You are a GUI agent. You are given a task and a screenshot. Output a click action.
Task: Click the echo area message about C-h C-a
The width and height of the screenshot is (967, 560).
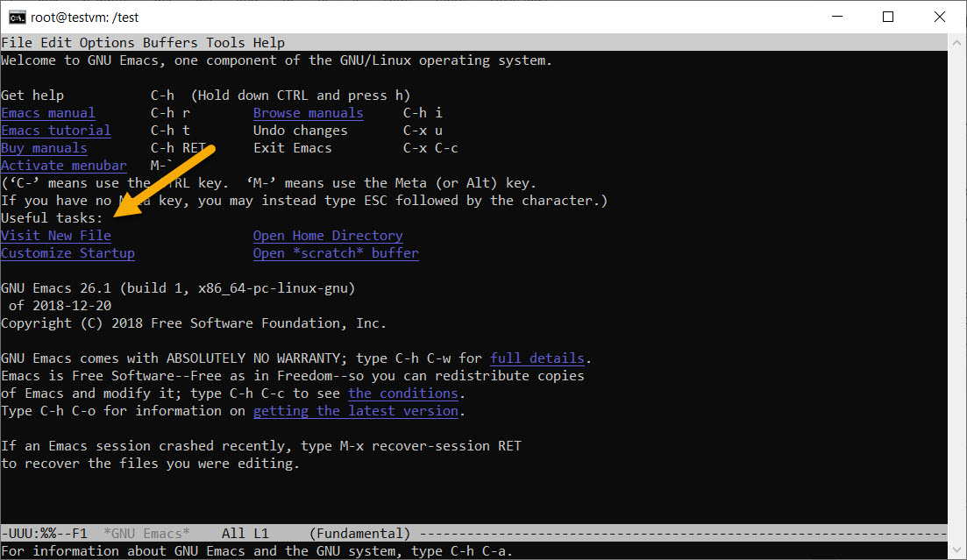click(x=257, y=550)
